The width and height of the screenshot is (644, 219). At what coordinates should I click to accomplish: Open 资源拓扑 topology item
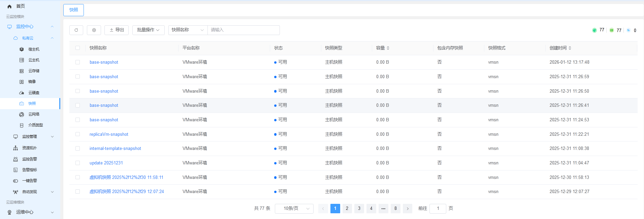pos(30,148)
